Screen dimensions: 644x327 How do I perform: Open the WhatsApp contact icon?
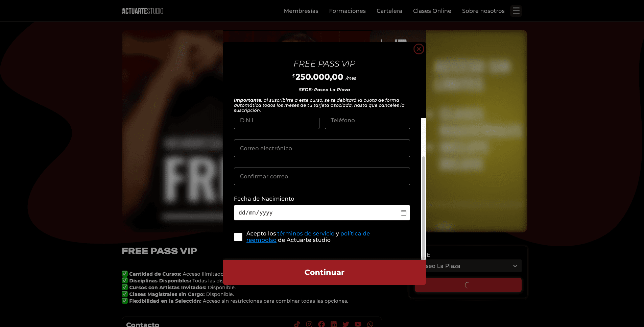(x=370, y=324)
